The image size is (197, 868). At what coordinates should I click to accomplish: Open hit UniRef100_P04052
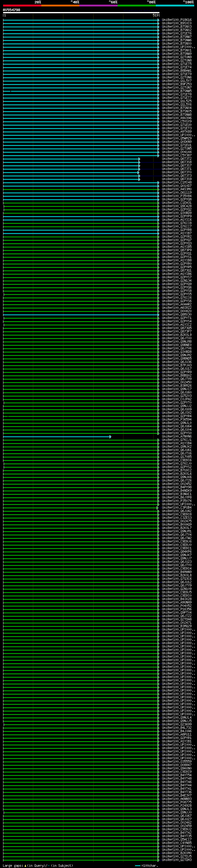coord(177,606)
